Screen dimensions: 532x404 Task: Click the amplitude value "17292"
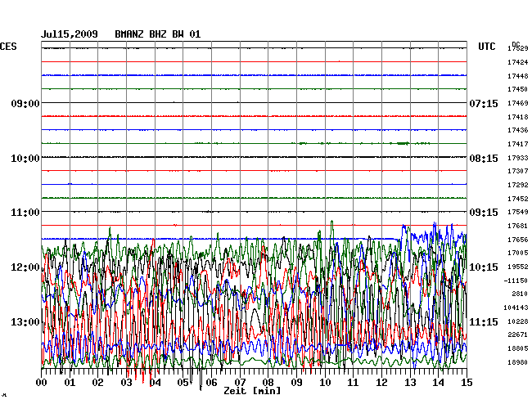pyautogui.click(x=518, y=186)
